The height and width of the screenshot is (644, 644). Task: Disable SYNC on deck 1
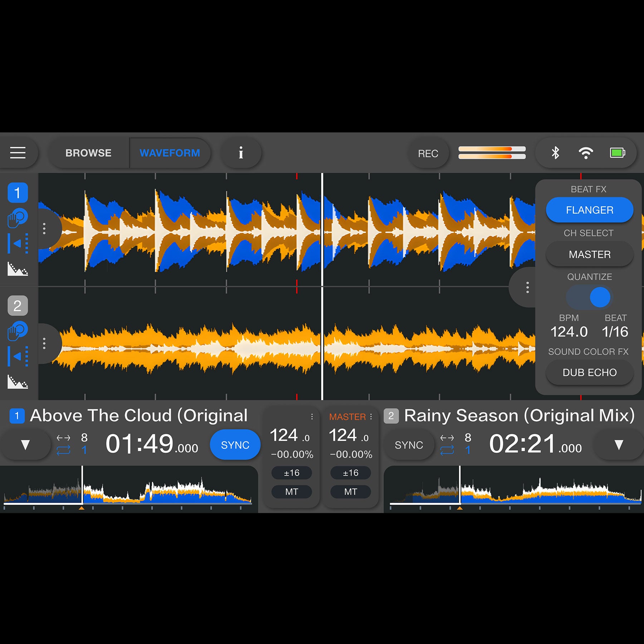pos(235,445)
